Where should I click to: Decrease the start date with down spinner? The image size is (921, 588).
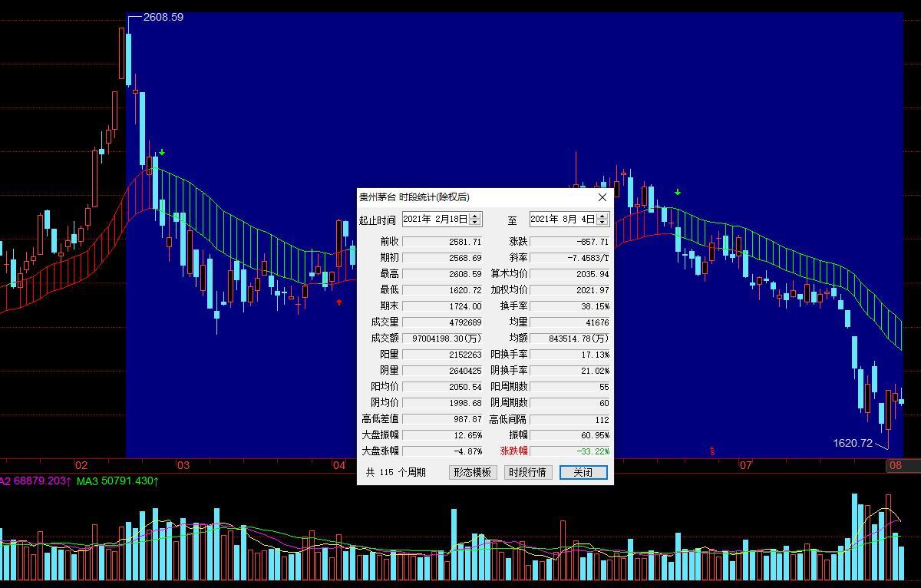point(475,223)
